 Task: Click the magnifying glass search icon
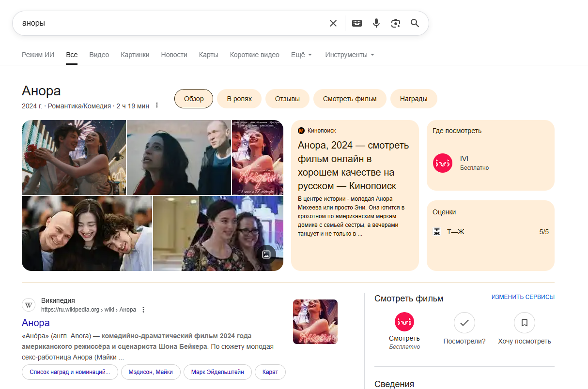(x=415, y=23)
